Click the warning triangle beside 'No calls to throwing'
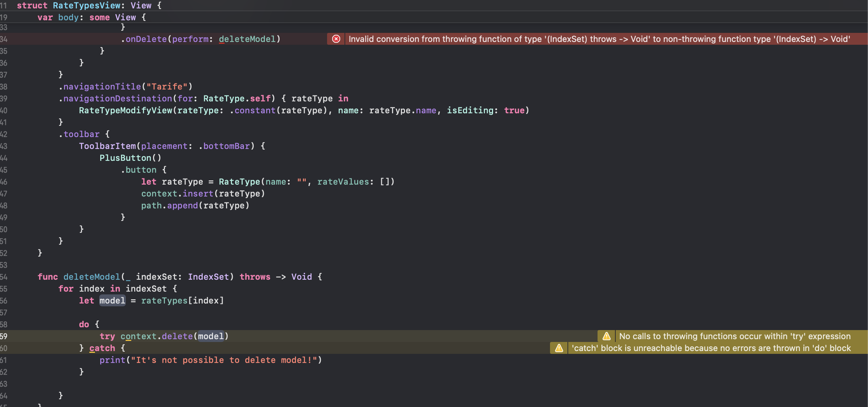Image resolution: width=868 pixels, height=407 pixels. (x=606, y=336)
